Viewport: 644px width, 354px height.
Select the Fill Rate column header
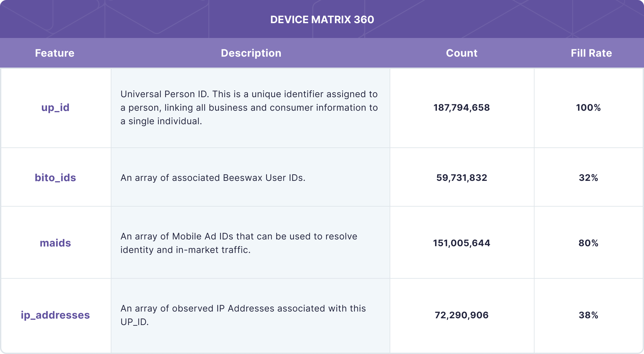click(591, 53)
